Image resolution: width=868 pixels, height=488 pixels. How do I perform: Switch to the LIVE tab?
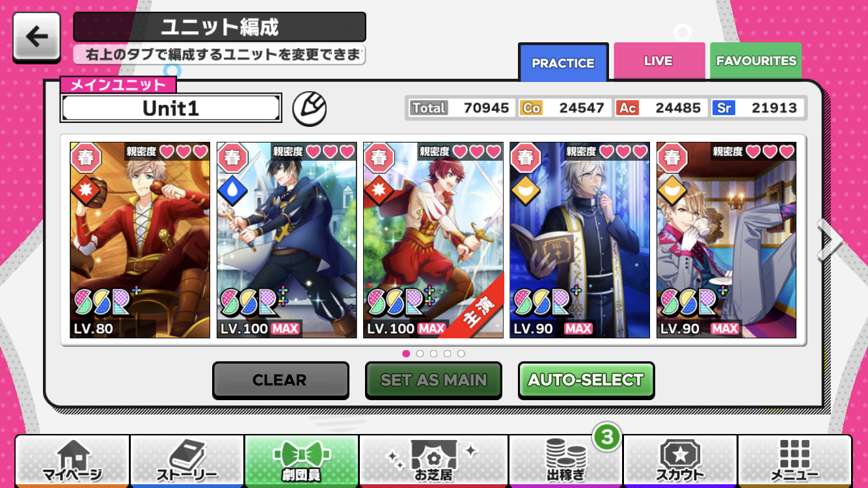[658, 61]
